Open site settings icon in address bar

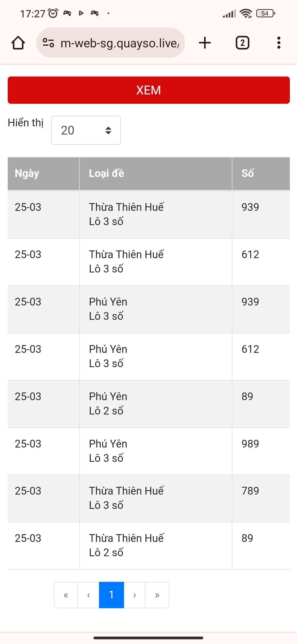[48, 43]
